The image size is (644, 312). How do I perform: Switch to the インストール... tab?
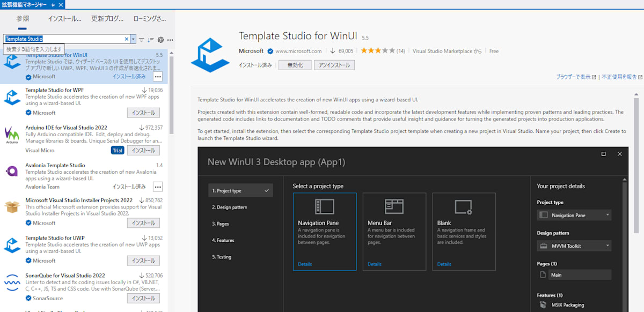pyautogui.click(x=64, y=18)
